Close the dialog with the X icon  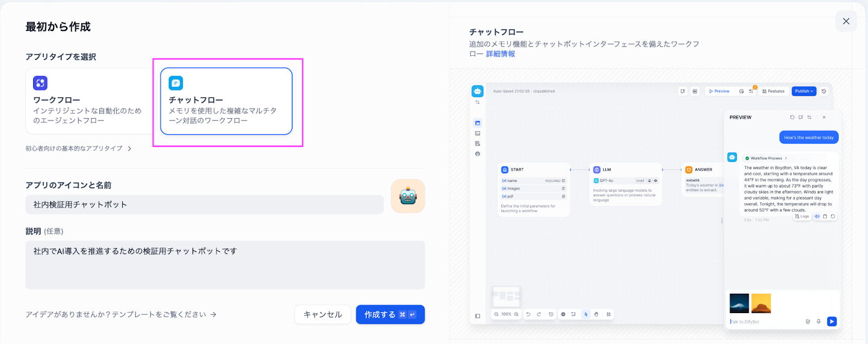point(846,21)
